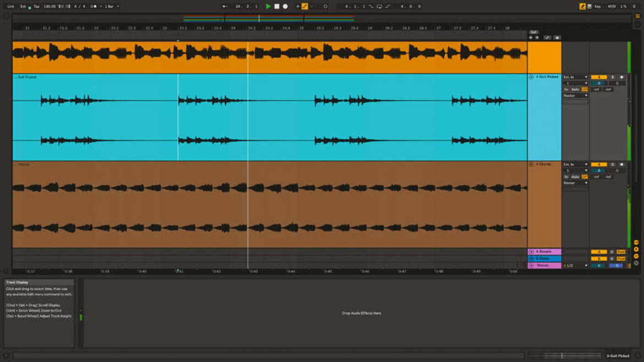Click the metronome toggle icon
The width and height of the screenshot is (644, 362).
pyautogui.click(x=94, y=7)
